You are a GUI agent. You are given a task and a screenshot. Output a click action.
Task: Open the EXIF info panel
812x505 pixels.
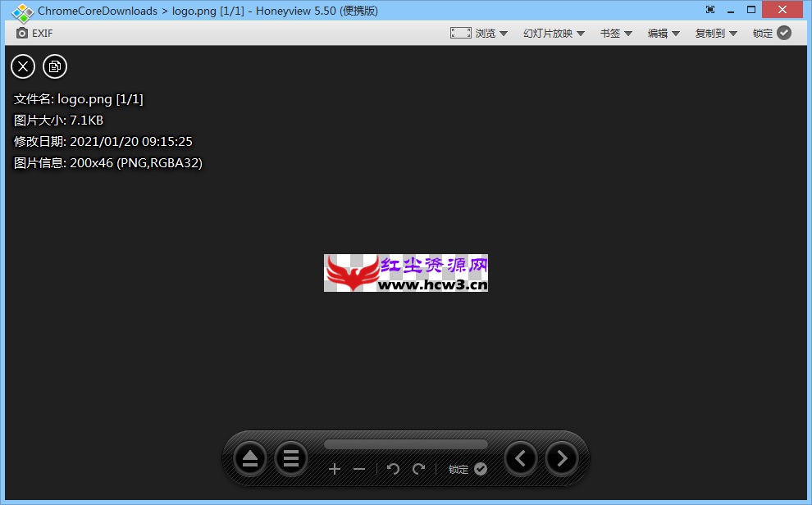tap(34, 33)
